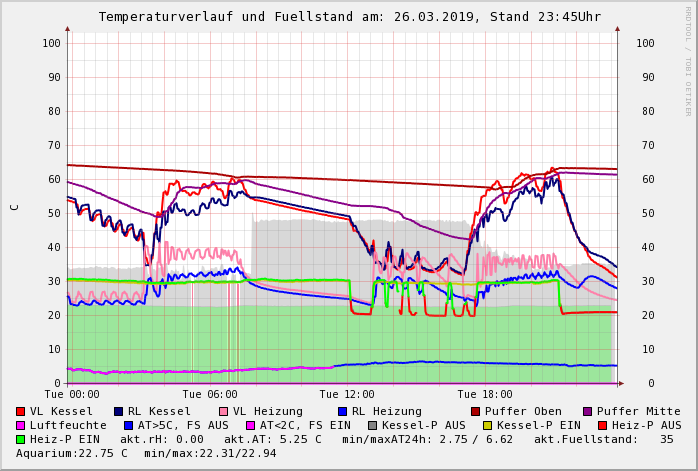
Task: Click the dark blue RL Kessel legend swatch
Action: coord(119,411)
